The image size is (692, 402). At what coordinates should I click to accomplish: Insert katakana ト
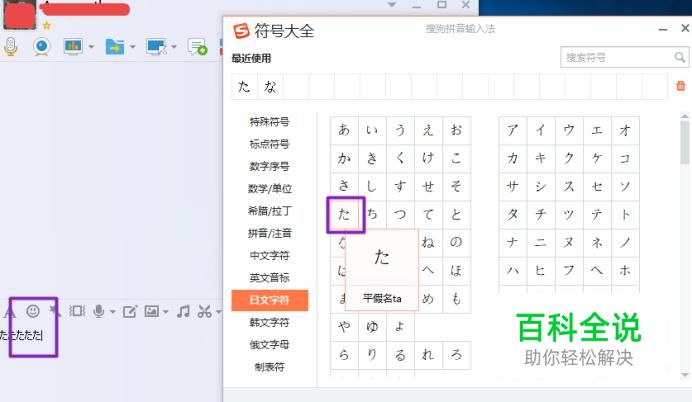point(625,214)
